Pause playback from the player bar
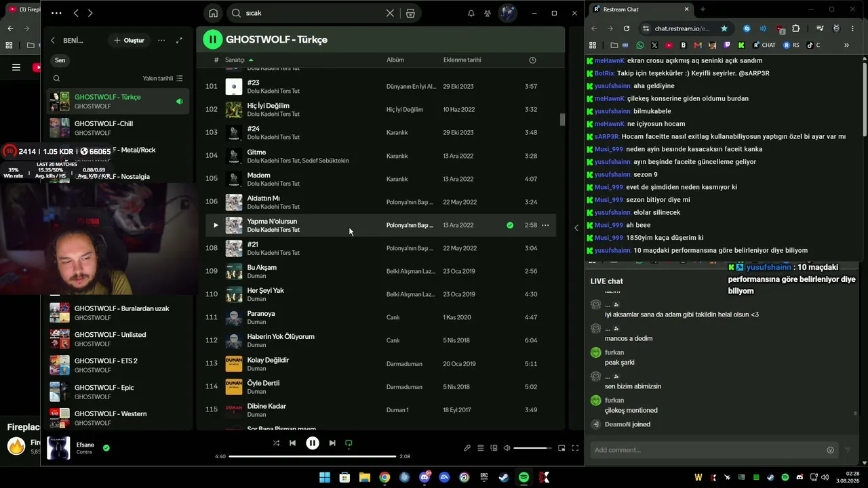Viewport: 868px width, 488px height. 313,443
